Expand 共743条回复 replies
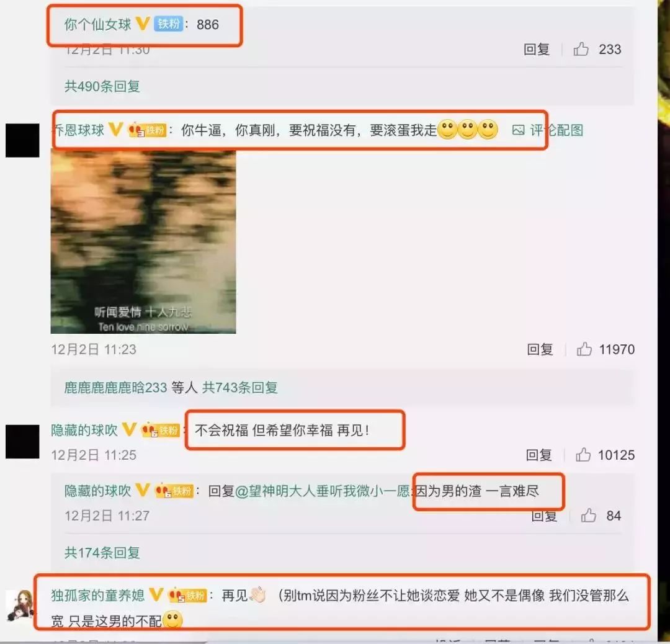670x644 pixels. click(239, 387)
